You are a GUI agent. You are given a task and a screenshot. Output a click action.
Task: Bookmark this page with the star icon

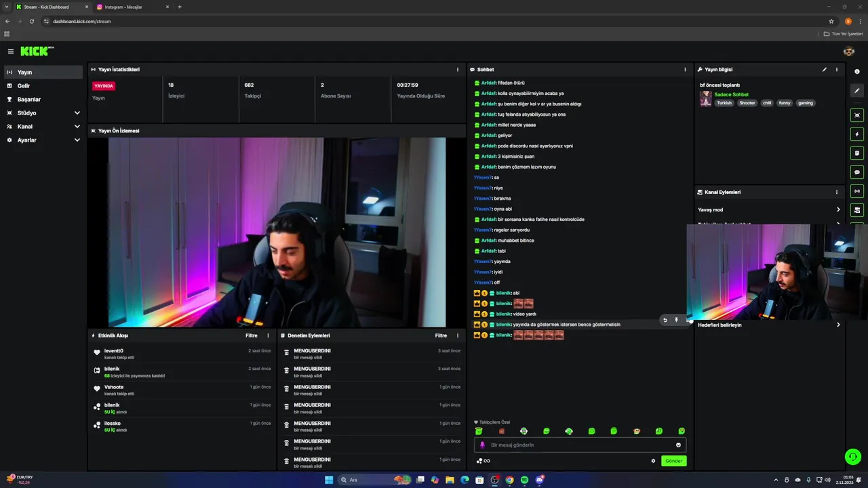pos(831,21)
